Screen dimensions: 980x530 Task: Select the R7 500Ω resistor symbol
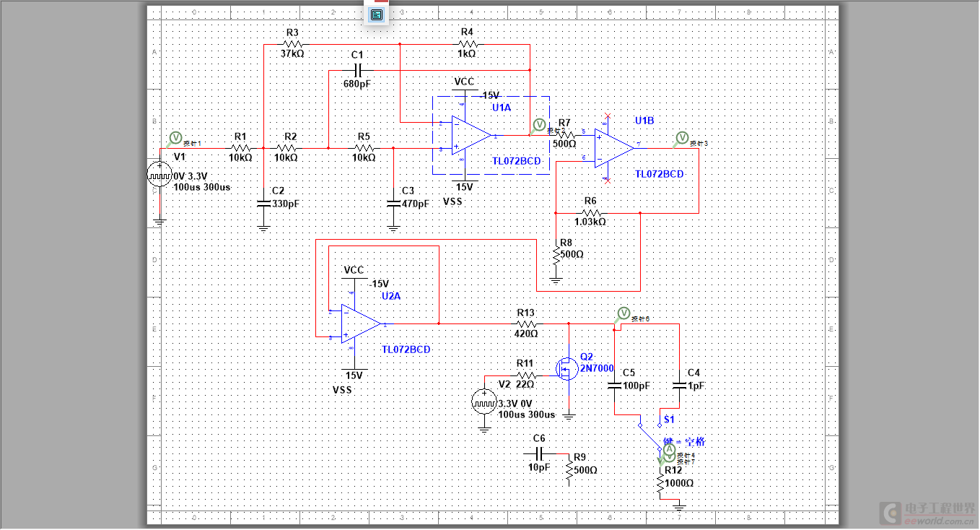566,134
